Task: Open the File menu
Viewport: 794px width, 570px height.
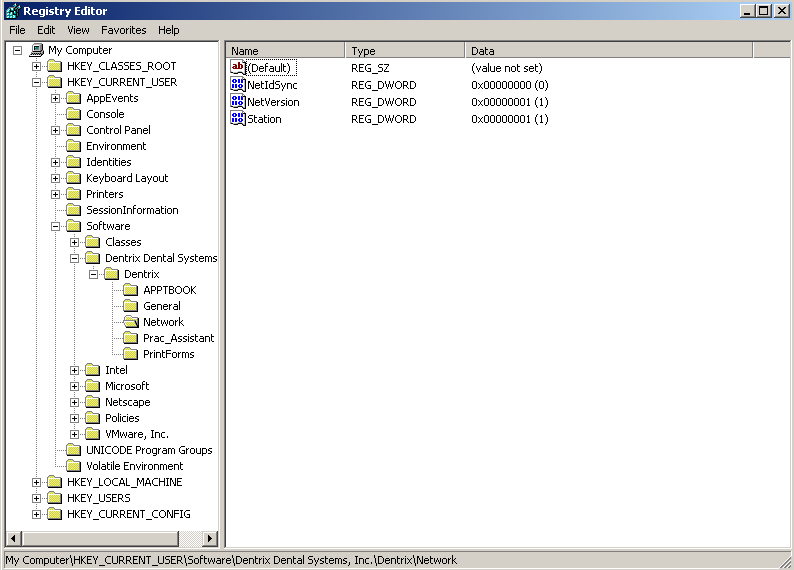Action: pos(17,30)
